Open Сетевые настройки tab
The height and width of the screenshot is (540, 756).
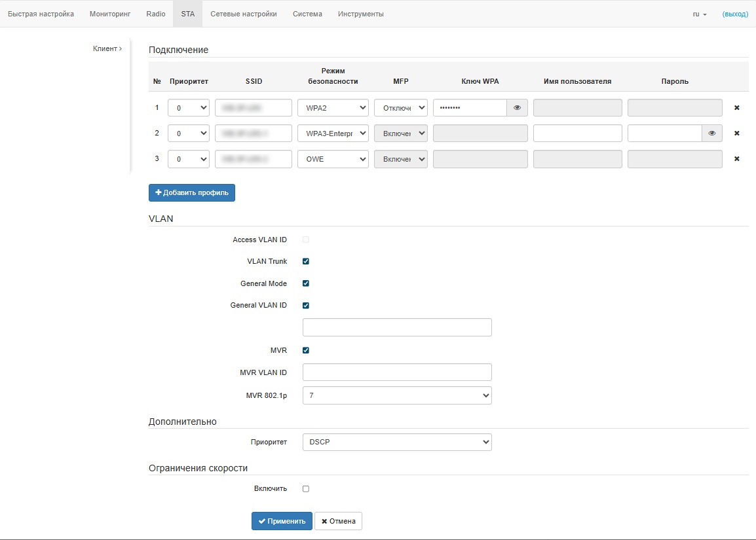(244, 14)
